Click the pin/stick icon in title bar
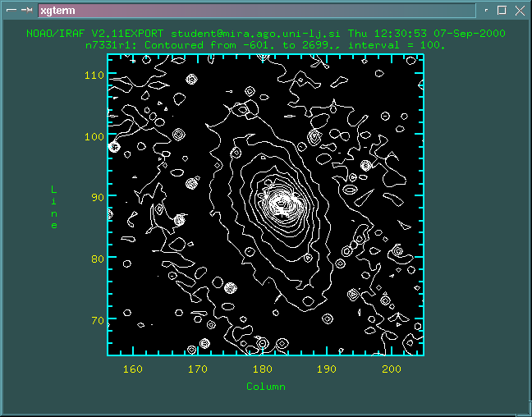The image size is (532, 417). tap(27, 10)
